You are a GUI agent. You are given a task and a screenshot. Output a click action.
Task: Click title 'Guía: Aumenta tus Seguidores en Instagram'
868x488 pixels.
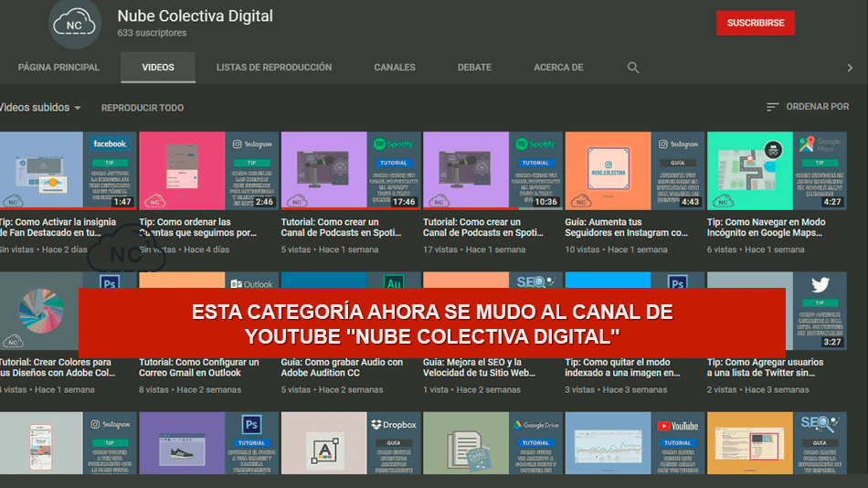[x=626, y=228]
